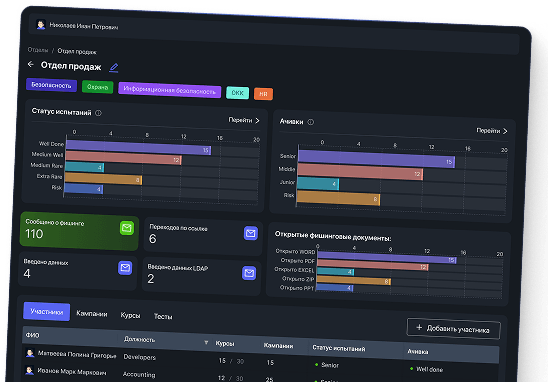
Task: Click avatar of Матвеева Полина Григорьевна
Action: pos(30,353)
